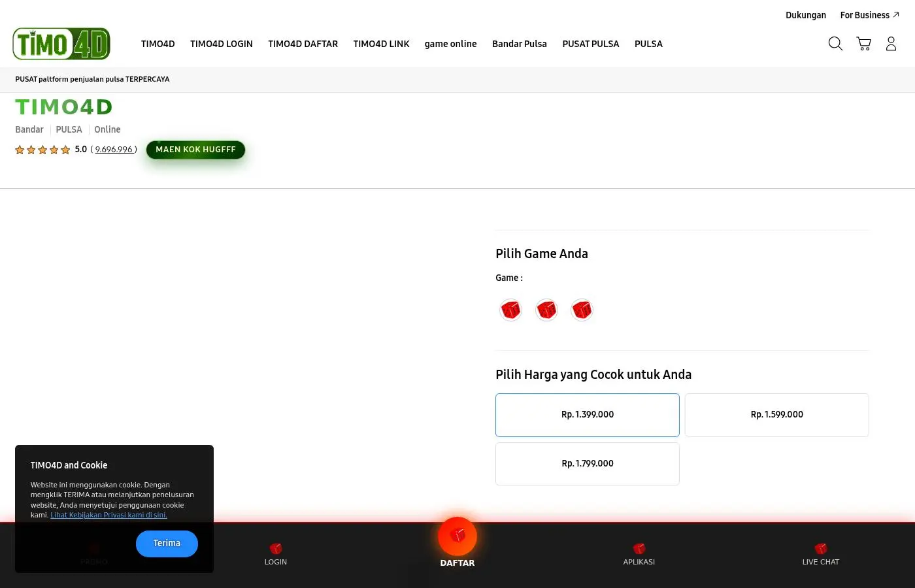Open the Bandar Pulsa menu item
The image size is (915, 588).
pos(520,44)
